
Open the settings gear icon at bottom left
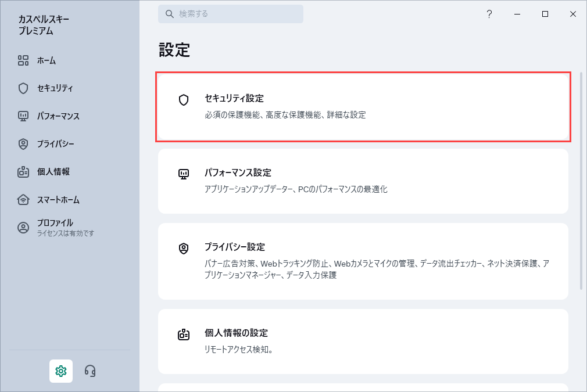(x=61, y=371)
